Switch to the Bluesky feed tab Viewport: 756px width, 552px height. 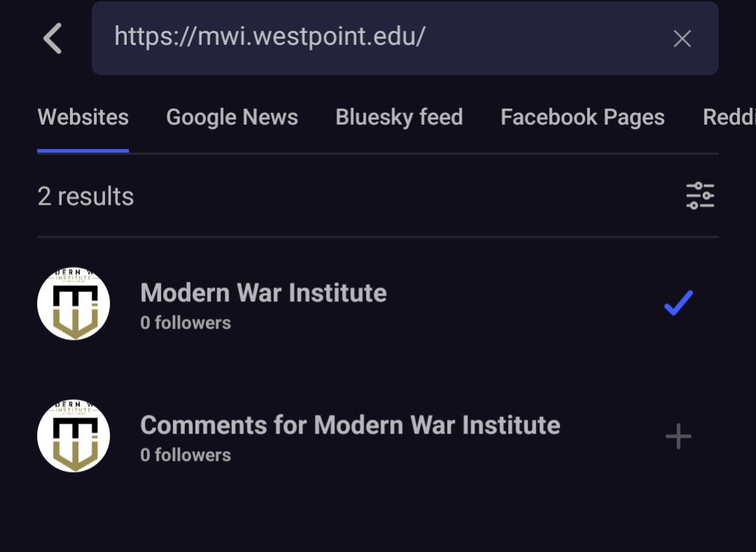coord(399,117)
